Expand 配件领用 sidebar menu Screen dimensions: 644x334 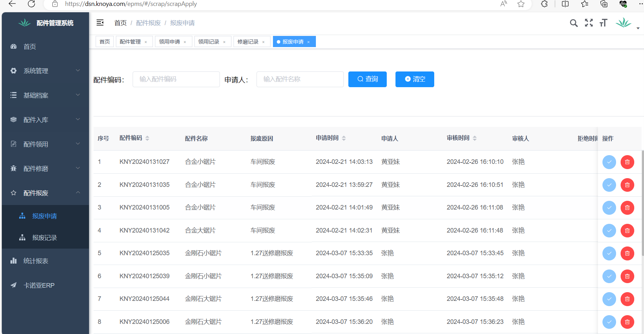tap(45, 144)
